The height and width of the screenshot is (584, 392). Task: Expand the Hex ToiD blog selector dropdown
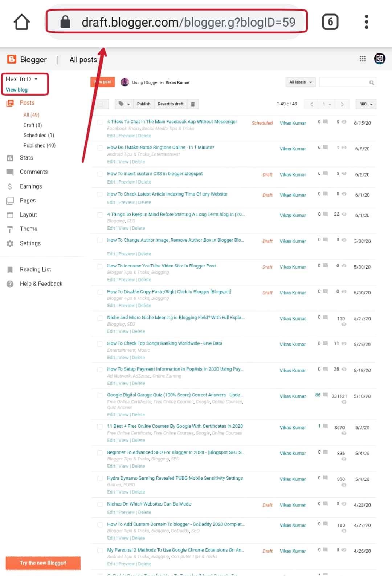pyautogui.click(x=22, y=79)
